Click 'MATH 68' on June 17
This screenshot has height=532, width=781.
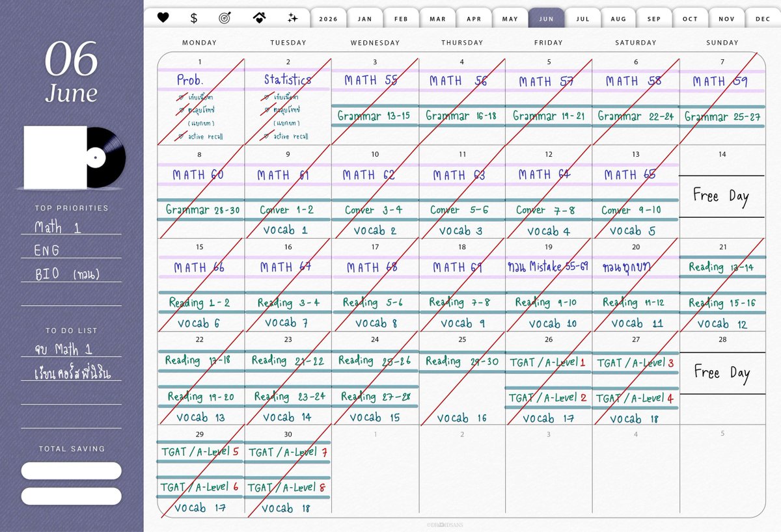(x=371, y=267)
